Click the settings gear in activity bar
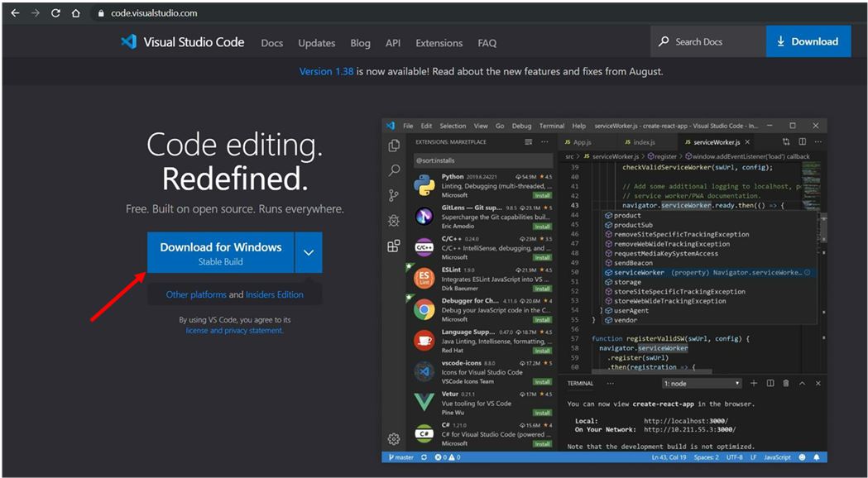Screen dimensions: 868x478 pyautogui.click(x=394, y=439)
